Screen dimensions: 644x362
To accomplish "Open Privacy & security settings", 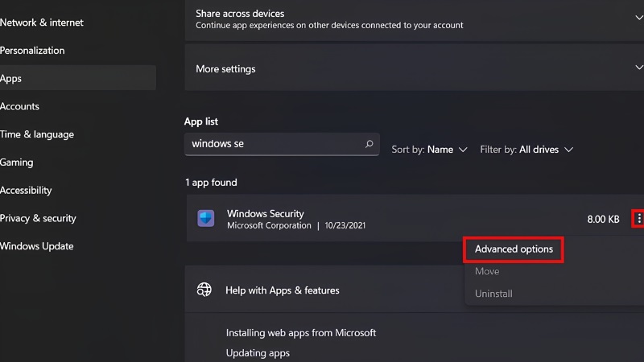I will [38, 218].
